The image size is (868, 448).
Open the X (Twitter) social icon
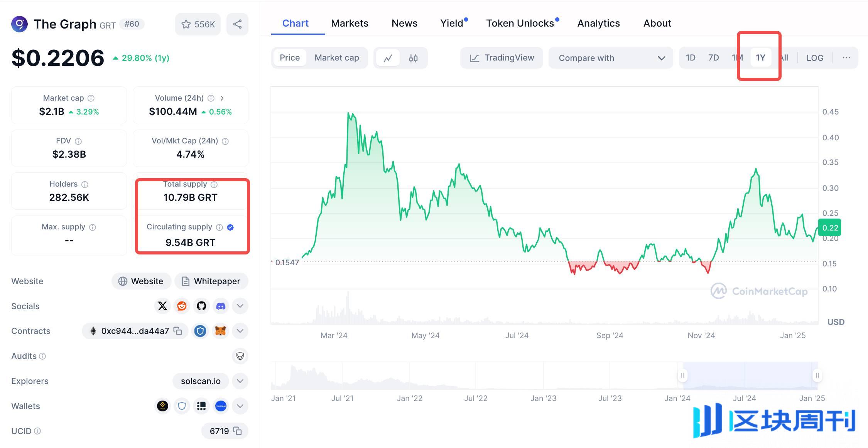(162, 306)
